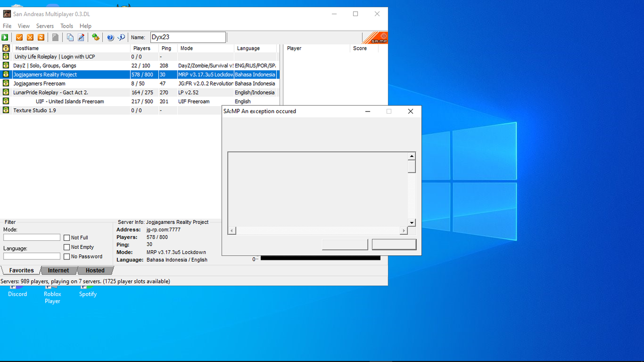
Task: Click status bar servers summary text
Action: (86, 282)
